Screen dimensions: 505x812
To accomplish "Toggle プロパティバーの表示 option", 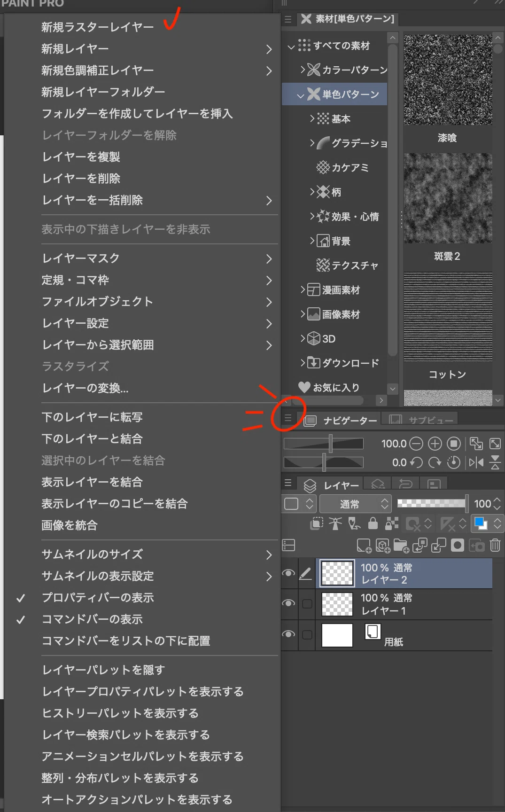I will pyautogui.click(x=98, y=598).
